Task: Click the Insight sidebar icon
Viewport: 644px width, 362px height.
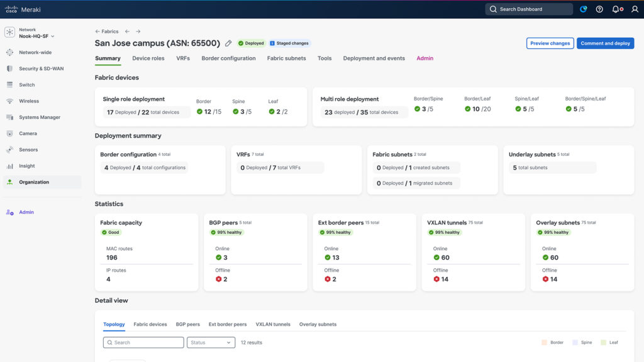Action: (11, 166)
